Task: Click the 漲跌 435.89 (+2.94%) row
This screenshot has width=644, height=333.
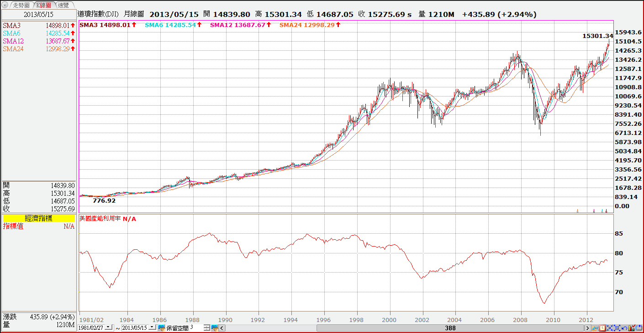Action: point(38,317)
